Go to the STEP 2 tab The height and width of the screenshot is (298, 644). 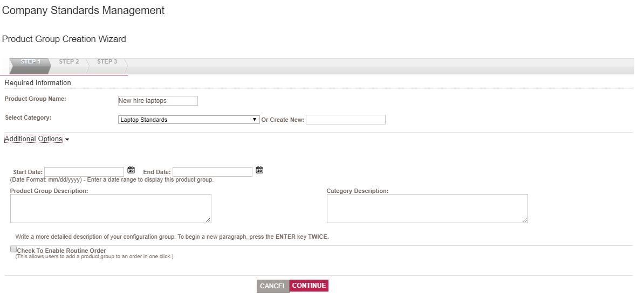tap(69, 62)
